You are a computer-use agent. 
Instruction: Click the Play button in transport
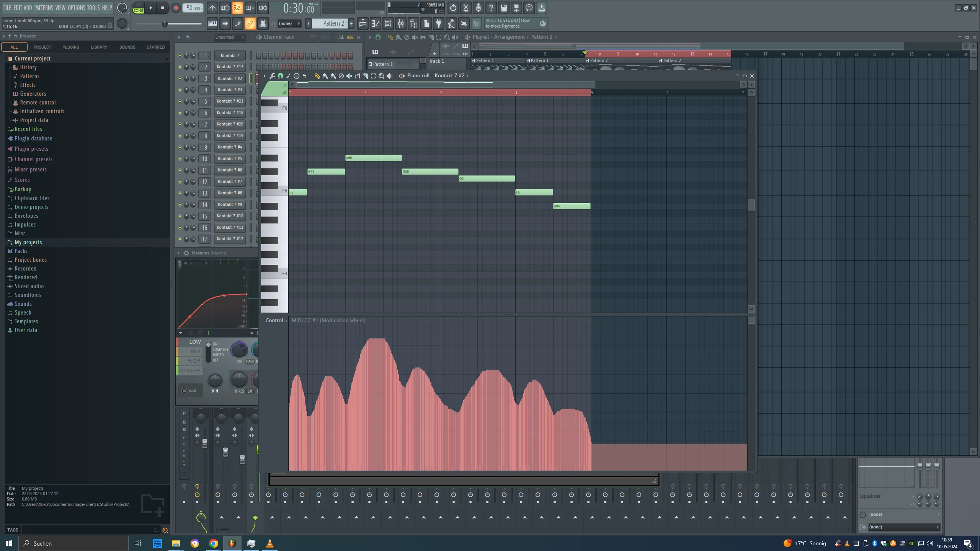(150, 8)
